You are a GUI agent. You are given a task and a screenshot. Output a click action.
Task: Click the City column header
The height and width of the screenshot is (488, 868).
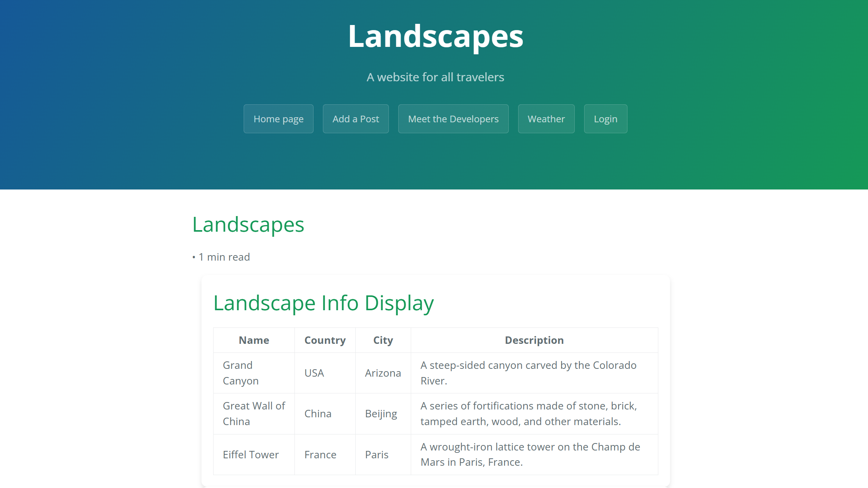click(x=383, y=340)
